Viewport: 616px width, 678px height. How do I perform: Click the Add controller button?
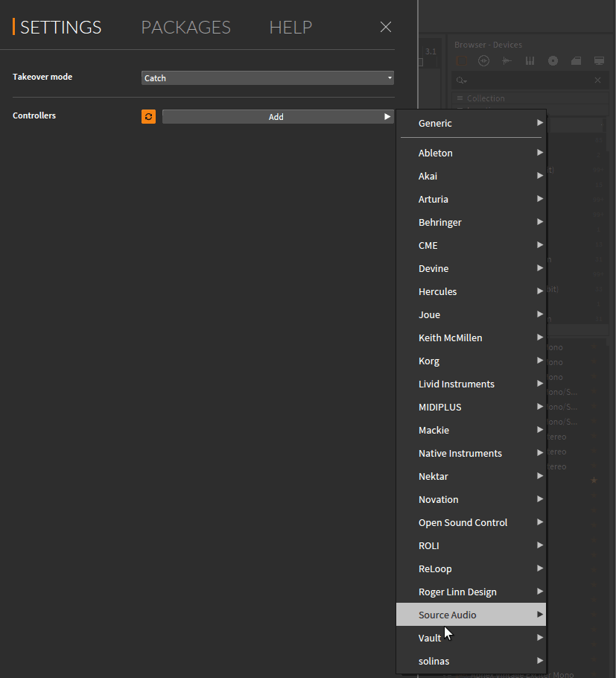coord(278,117)
